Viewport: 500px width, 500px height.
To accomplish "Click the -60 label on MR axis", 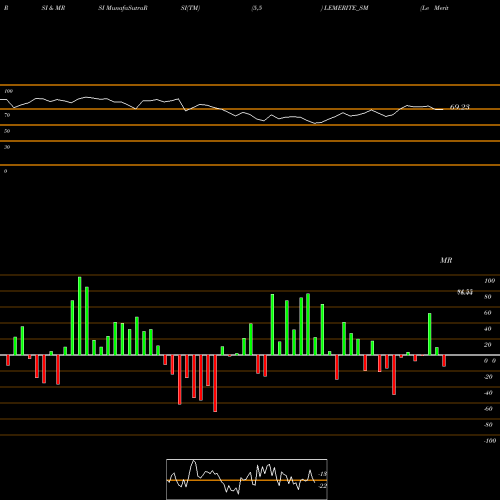I will pyautogui.click(x=488, y=409).
